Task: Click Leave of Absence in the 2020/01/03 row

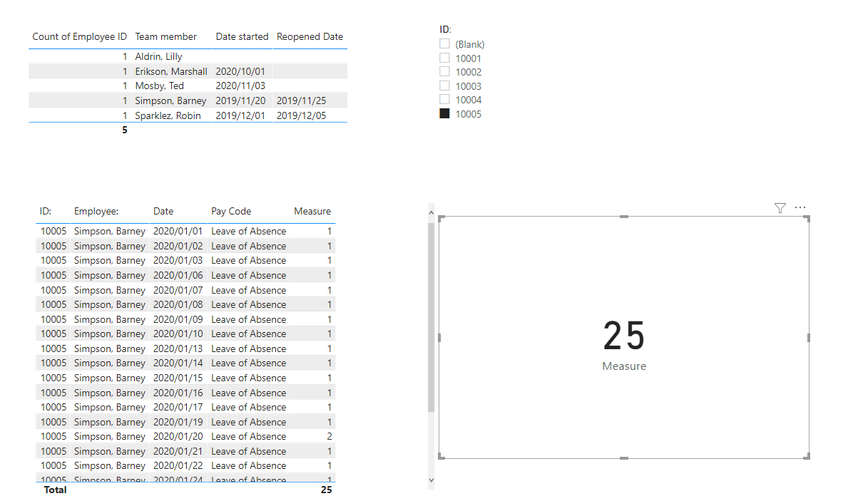Action: pos(249,260)
